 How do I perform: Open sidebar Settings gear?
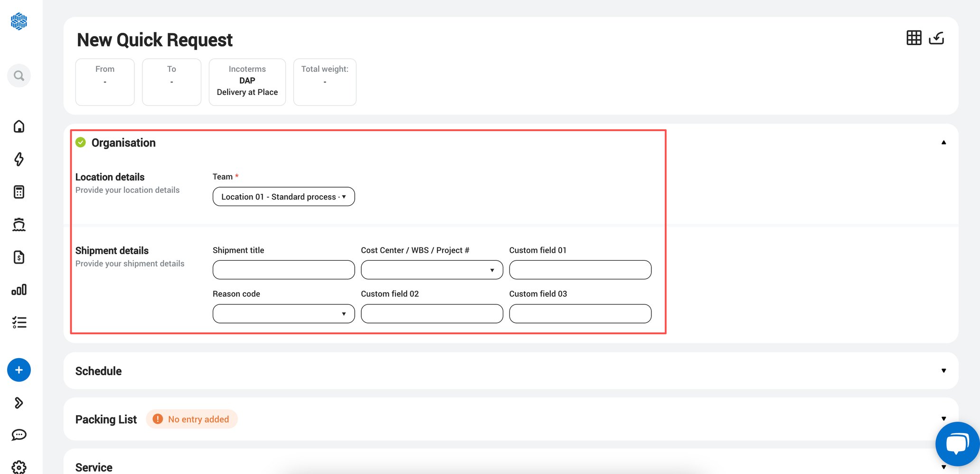[x=19, y=467]
